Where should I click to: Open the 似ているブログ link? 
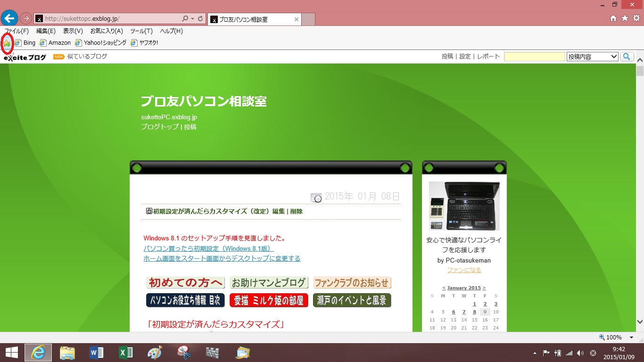pos(87,57)
